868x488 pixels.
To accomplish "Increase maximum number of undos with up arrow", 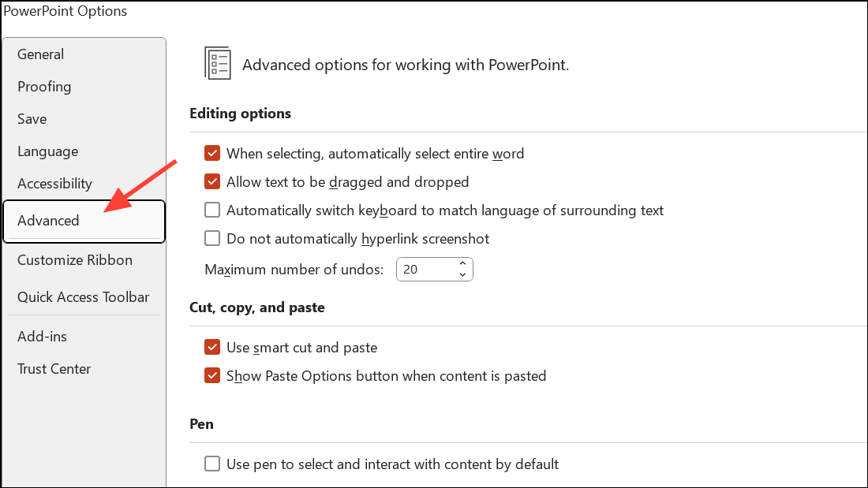I will (x=464, y=263).
